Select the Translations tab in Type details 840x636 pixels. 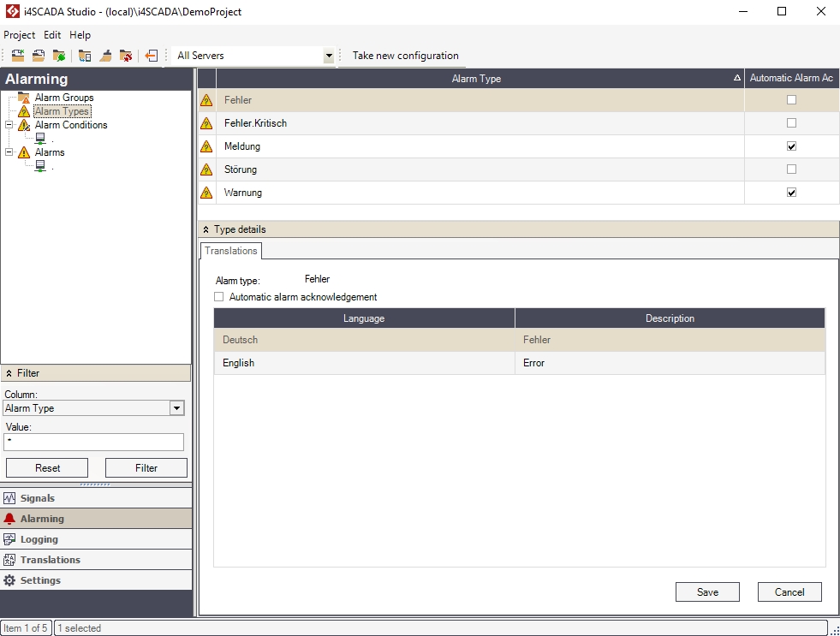click(x=231, y=251)
